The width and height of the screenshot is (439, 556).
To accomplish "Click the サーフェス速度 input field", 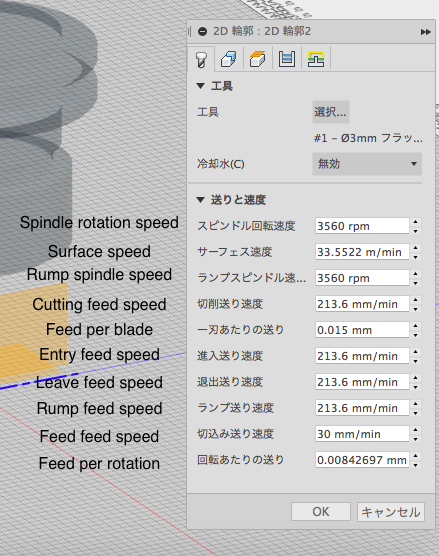I will (362, 252).
